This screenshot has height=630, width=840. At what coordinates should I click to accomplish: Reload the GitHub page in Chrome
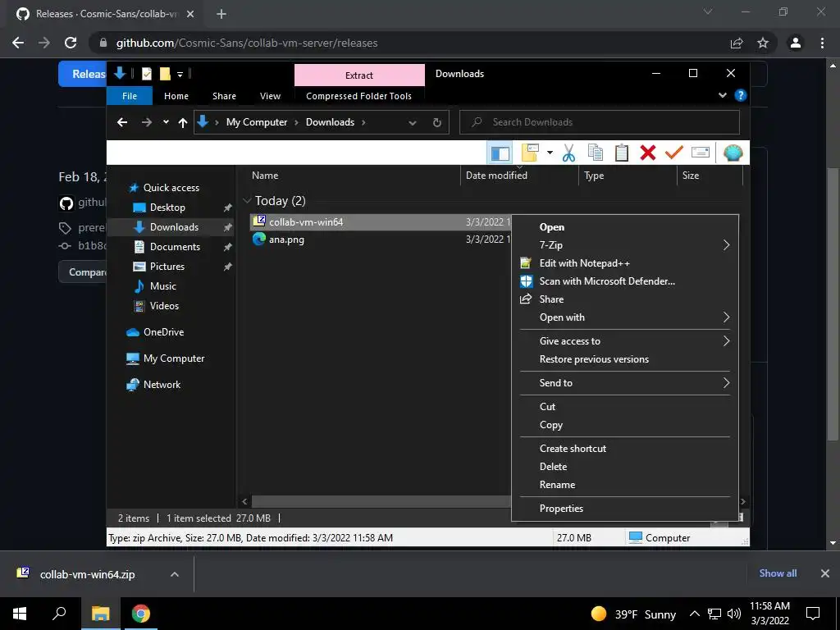pos(71,43)
